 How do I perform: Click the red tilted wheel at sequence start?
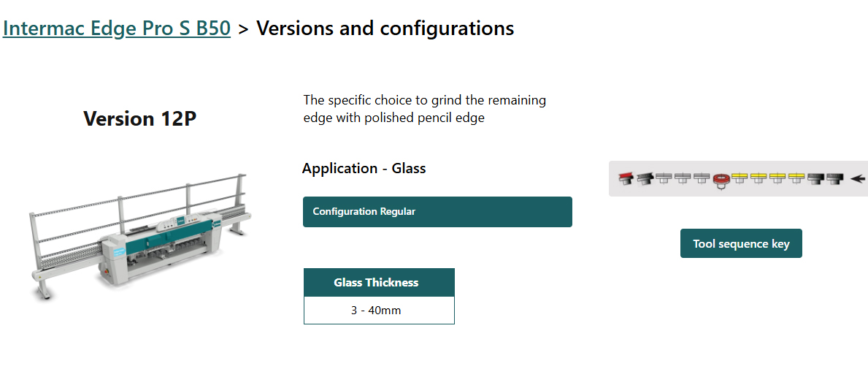625,178
